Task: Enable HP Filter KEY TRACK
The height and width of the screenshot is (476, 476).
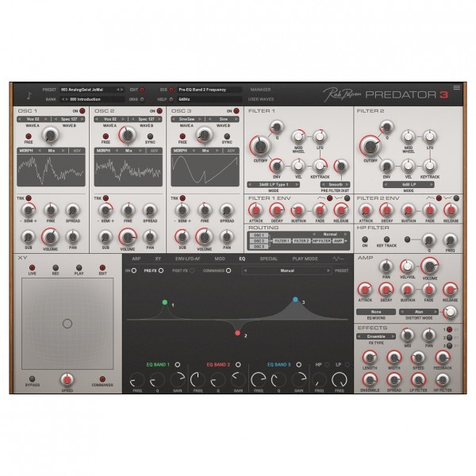Action: pyautogui.click(x=386, y=240)
